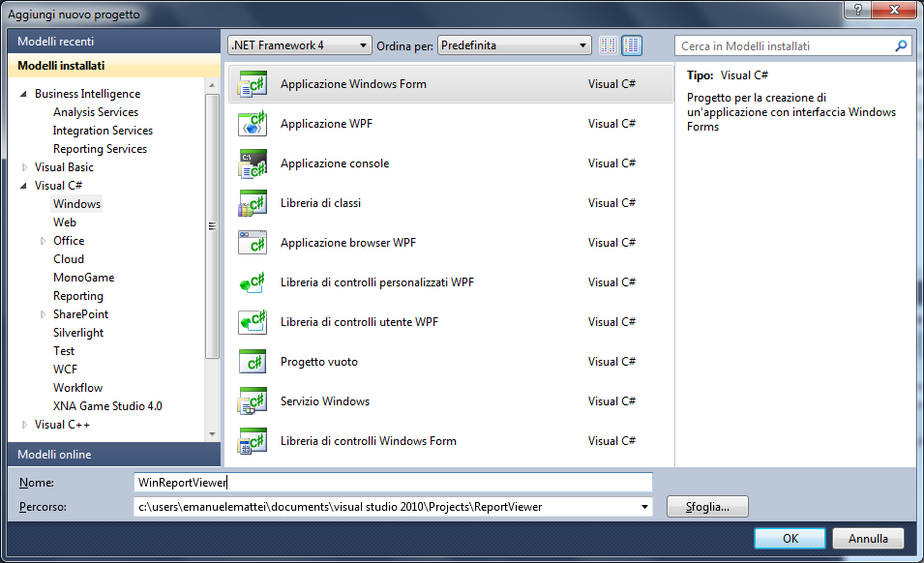The width and height of the screenshot is (924, 563).
Task: Collapse the Visual C# node
Action: pyautogui.click(x=23, y=186)
